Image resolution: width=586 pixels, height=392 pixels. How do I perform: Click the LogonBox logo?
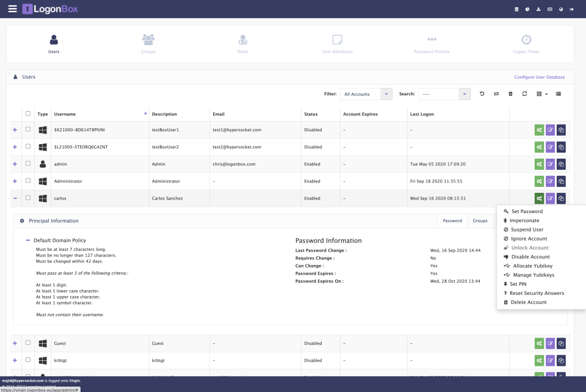coord(50,9)
